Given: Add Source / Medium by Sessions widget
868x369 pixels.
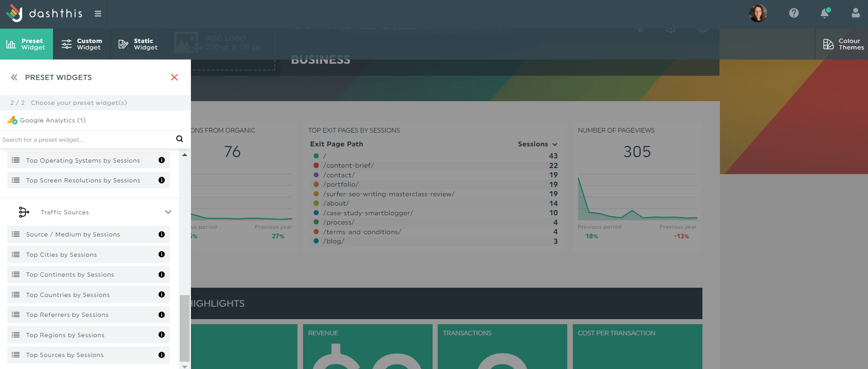Looking at the screenshot, I should (x=89, y=234).
